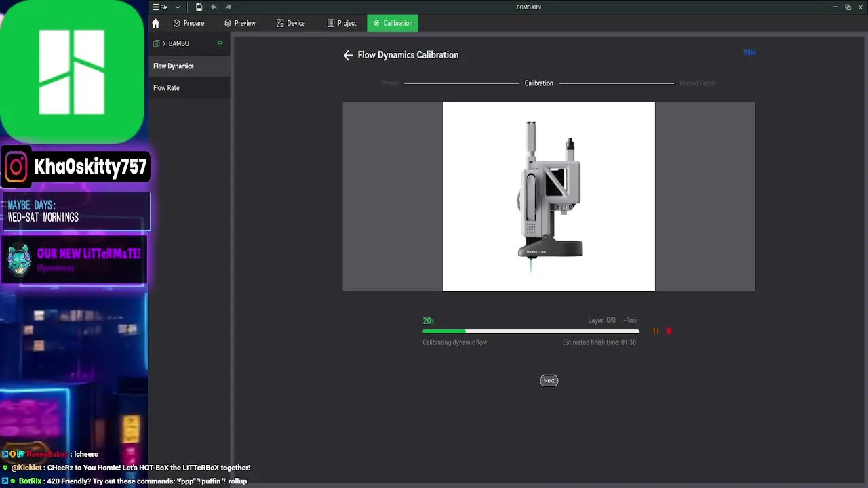The image size is (868, 488).
Task: Click the printer WiFi signal icon
Action: (x=220, y=43)
